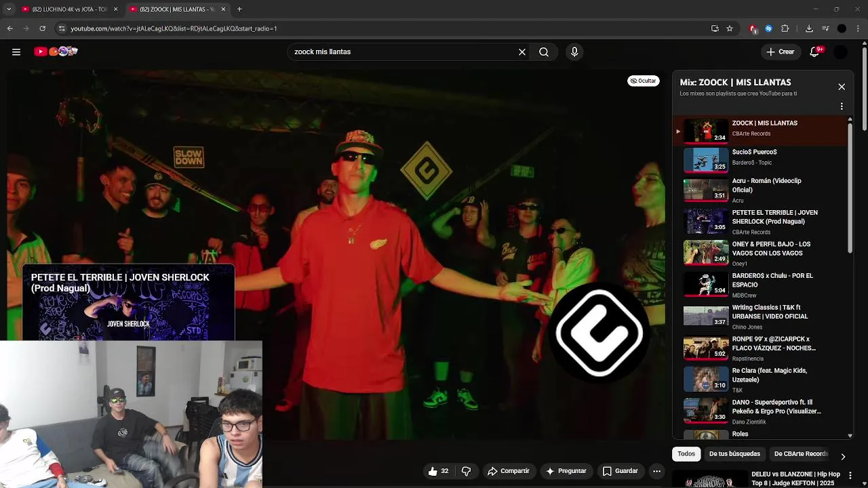Run search with the magnifier button

(x=544, y=52)
